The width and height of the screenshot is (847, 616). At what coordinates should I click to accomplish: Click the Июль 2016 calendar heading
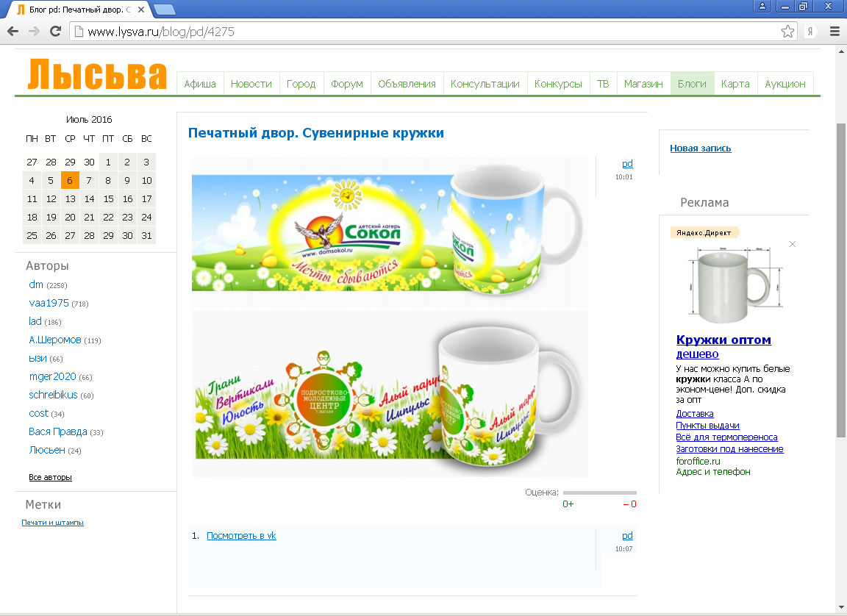tap(89, 119)
